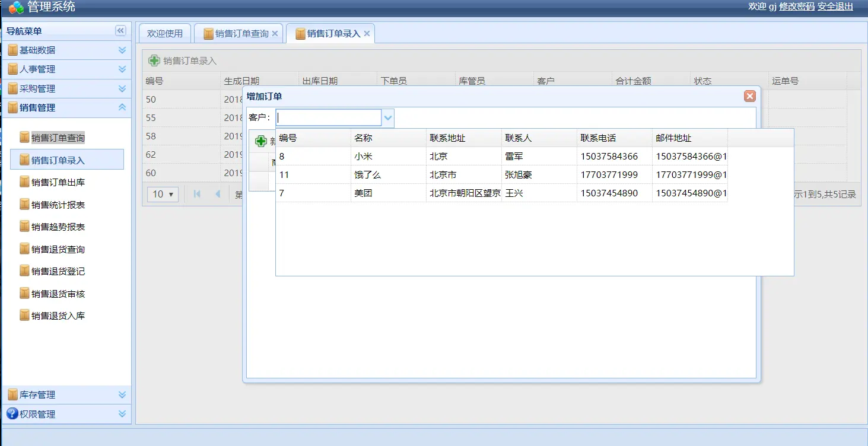Screen dimensions: 868x446
Task: Go to first page in pagination
Action: coord(198,194)
